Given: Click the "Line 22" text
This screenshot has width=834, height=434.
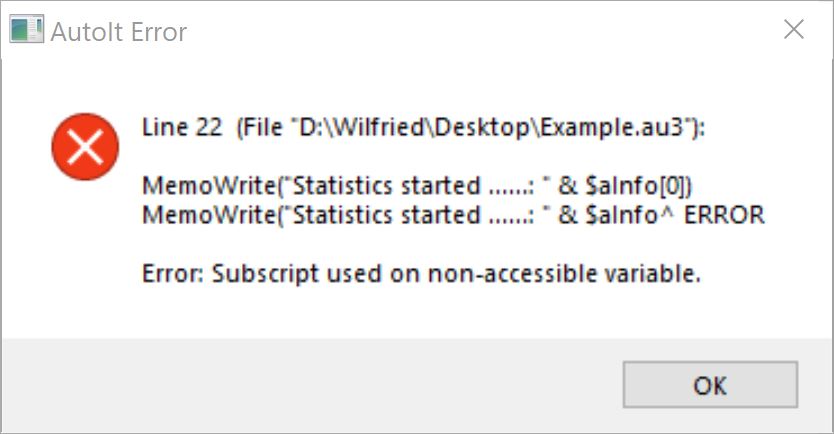Looking at the screenshot, I should 182,128.
